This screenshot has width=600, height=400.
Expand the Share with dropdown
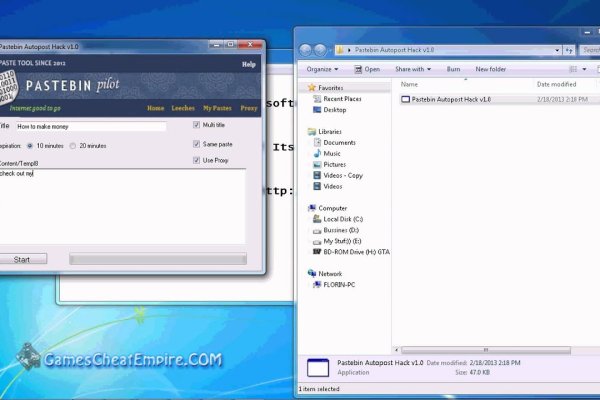click(x=412, y=69)
